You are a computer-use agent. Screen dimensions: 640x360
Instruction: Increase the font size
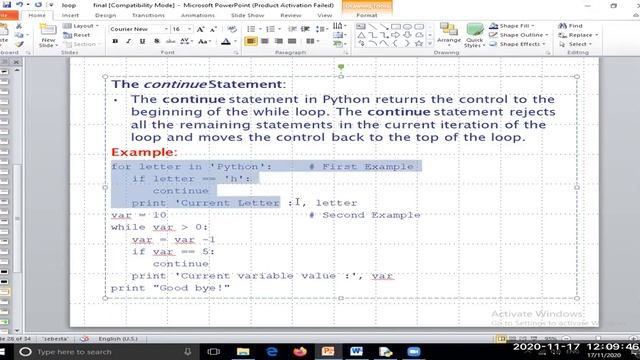[x=200, y=29]
